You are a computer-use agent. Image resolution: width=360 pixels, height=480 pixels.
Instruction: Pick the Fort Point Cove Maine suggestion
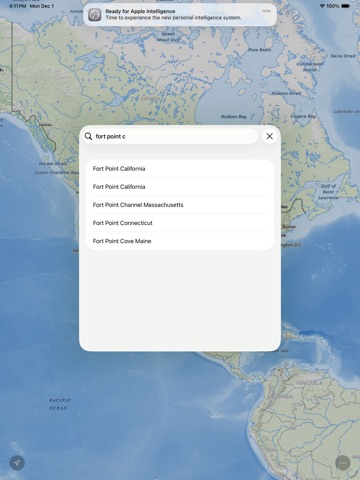[180, 241]
